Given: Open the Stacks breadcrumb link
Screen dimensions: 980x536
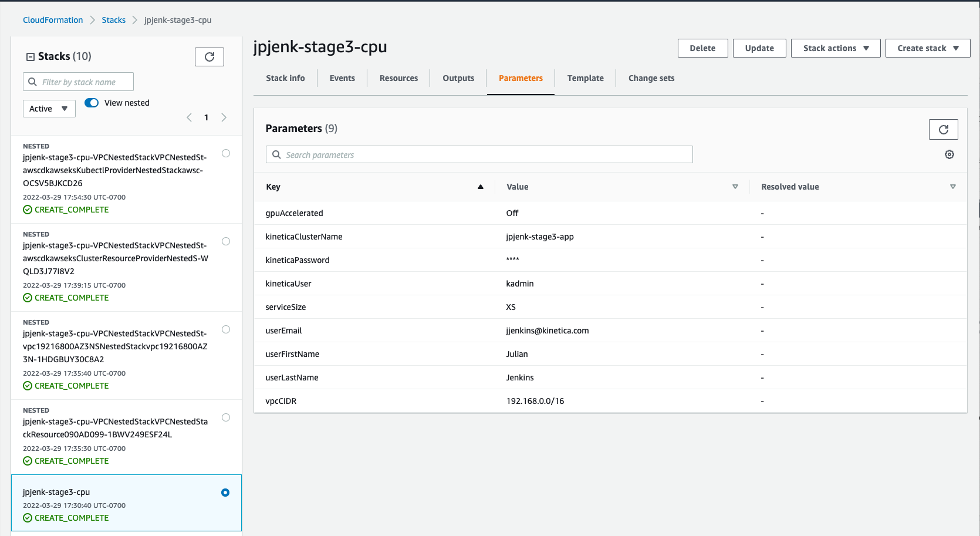Looking at the screenshot, I should [113, 19].
